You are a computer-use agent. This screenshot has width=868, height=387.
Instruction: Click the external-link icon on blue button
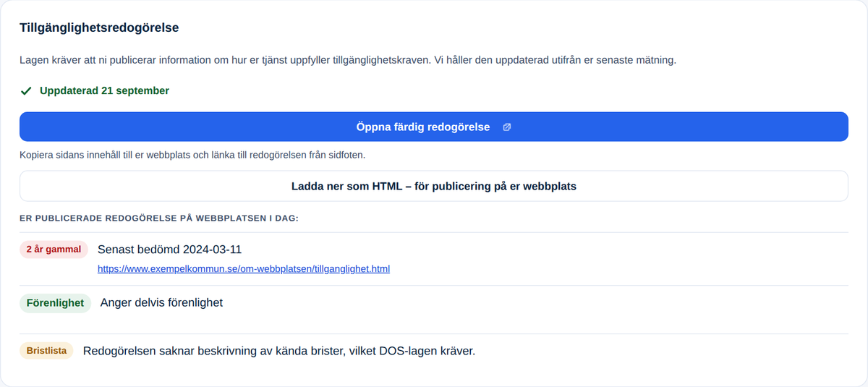click(507, 127)
